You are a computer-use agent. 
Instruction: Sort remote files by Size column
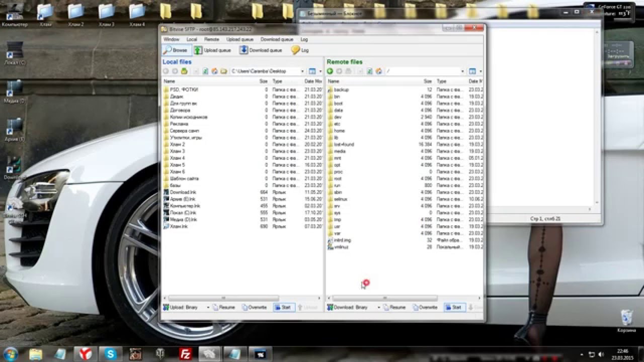(428, 81)
